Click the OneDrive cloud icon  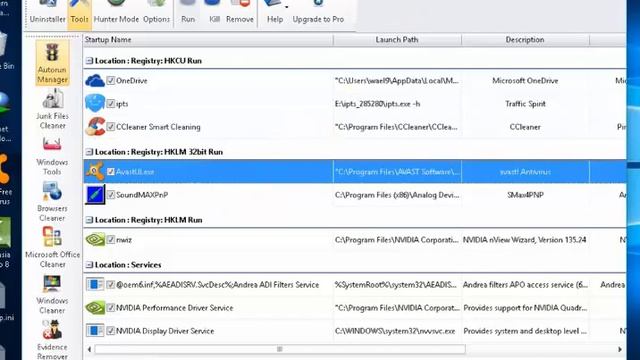pos(95,80)
